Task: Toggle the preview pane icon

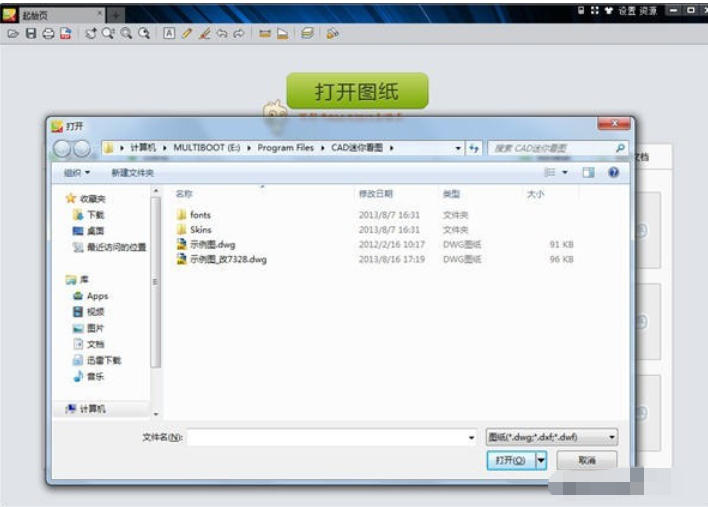Action: 588,172
